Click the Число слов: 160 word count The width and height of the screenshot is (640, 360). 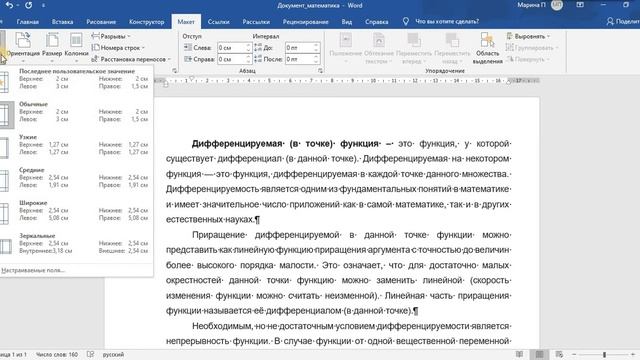pos(57,354)
